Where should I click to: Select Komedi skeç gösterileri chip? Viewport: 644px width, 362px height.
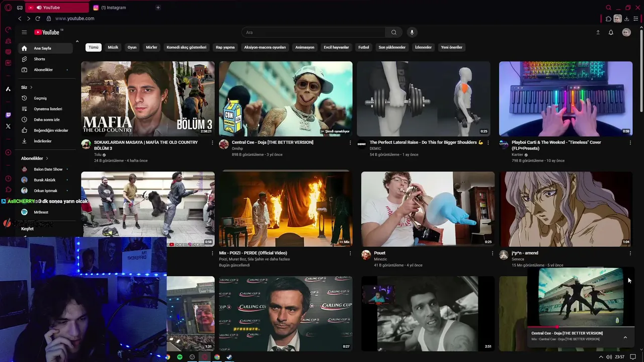[187, 47]
